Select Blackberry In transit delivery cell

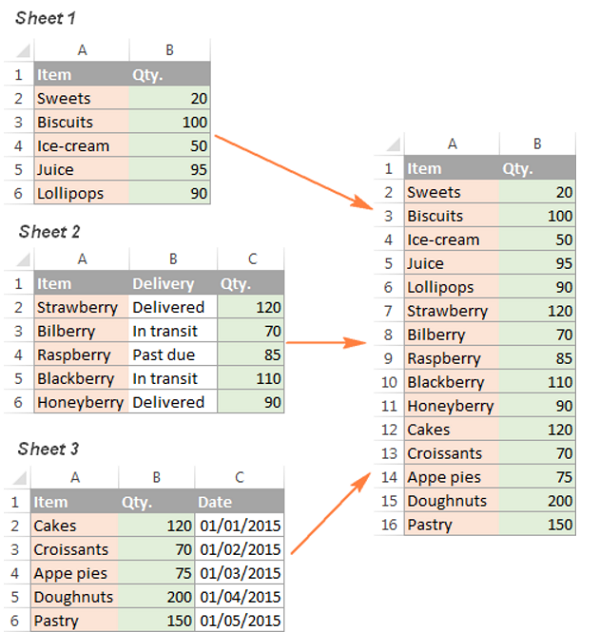(x=173, y=378)
